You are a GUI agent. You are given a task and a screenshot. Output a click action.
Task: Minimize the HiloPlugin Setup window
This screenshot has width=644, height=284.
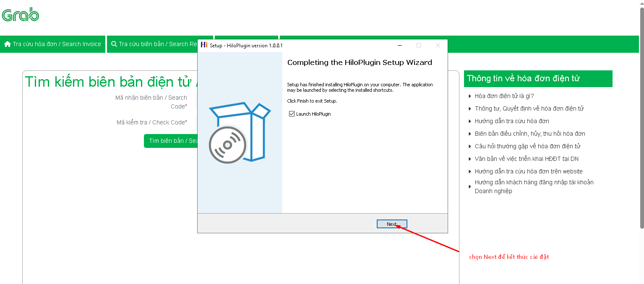tap(399, 45)
